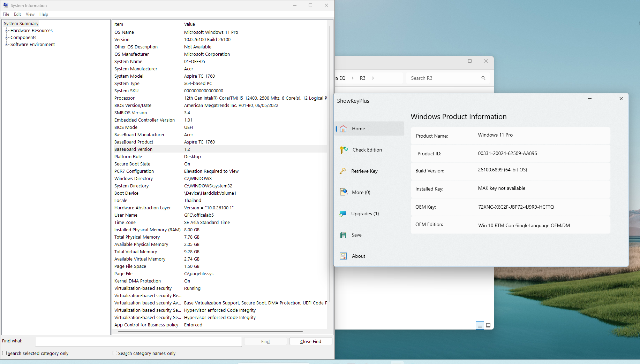Screen dimensions: 640x364
Task: Click the Close Find button
Action: coord(310,341)
